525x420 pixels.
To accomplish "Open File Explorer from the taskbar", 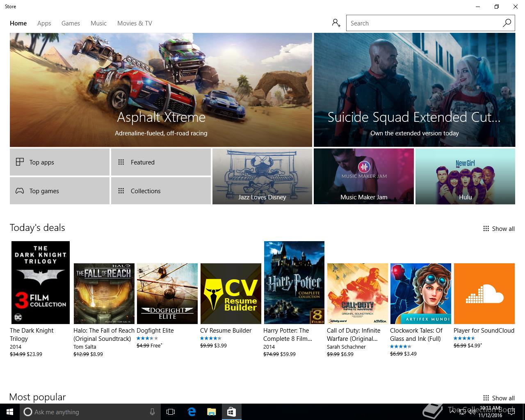I will 211,412.
